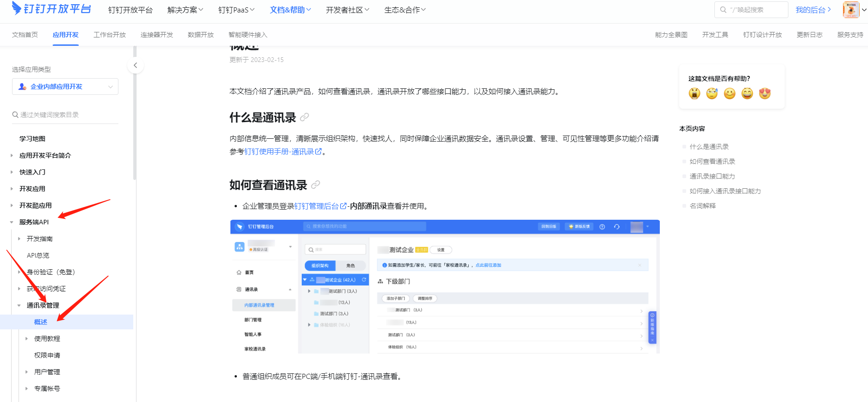The image size is (868, 402).
Task: Click the heart-eyes feedback emoji
Action: coord(765,93)
